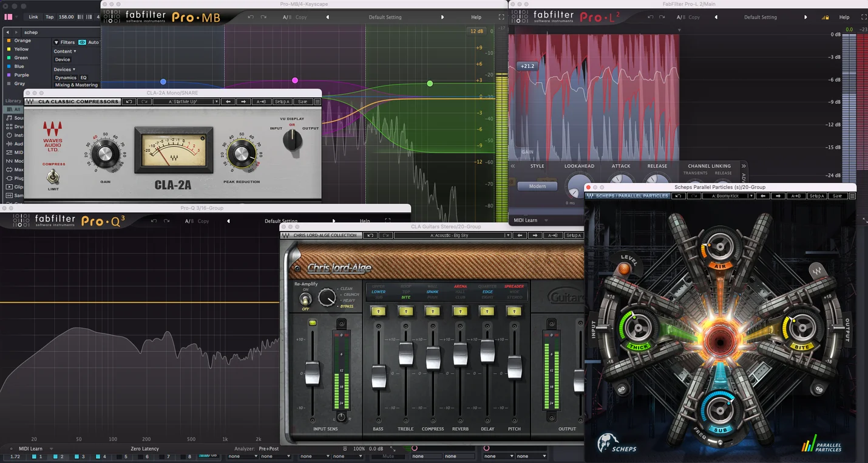Image resolution: width=868 pixels, height=463 pixels.
Task: Click Copy next to A/B in Pro-MB
Action: 301,17
